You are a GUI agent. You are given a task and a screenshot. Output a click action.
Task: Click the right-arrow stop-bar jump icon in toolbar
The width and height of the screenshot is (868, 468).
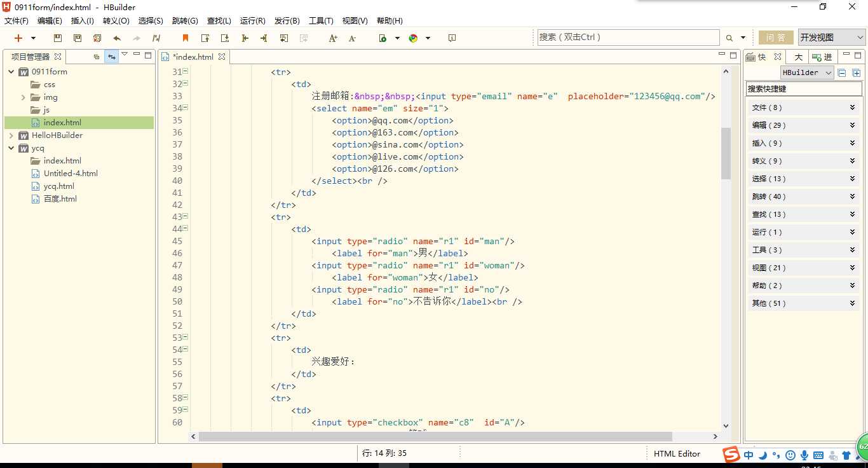click(x=264, y=38)
